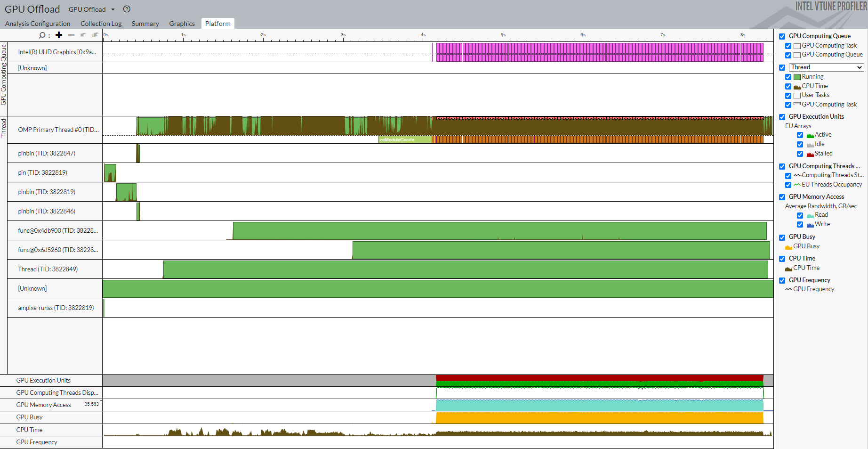
Task: Zoom out with the minus icon
Action: coord(71,35)
